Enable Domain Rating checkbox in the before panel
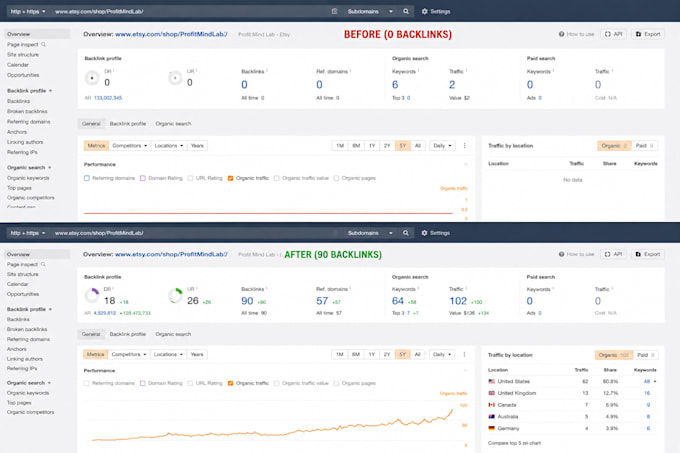This screenshot has width=680, height=453. (143, 178)
